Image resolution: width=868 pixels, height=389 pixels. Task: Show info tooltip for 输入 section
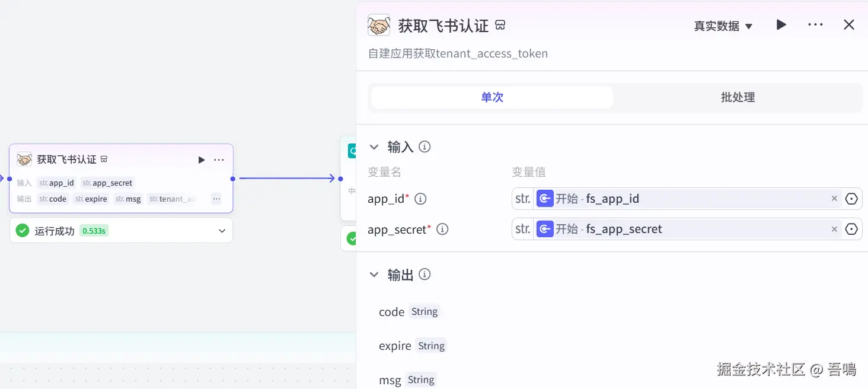[425, 146]
